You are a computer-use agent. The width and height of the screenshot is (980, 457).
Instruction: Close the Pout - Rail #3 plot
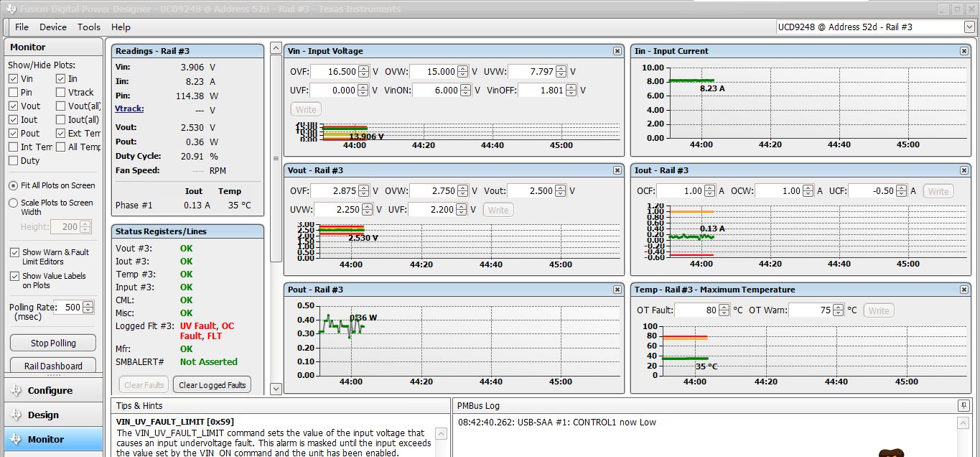617,290
